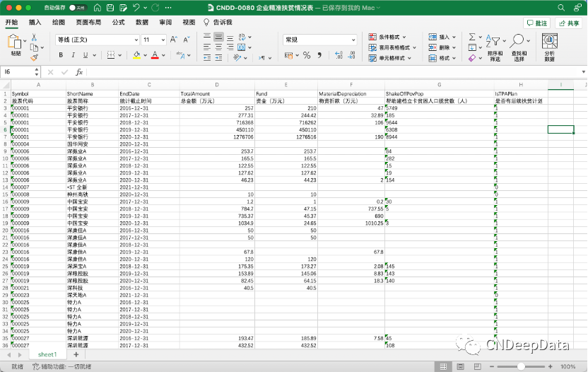Open the 页面布局 ribbon tab

coord(88,22)
